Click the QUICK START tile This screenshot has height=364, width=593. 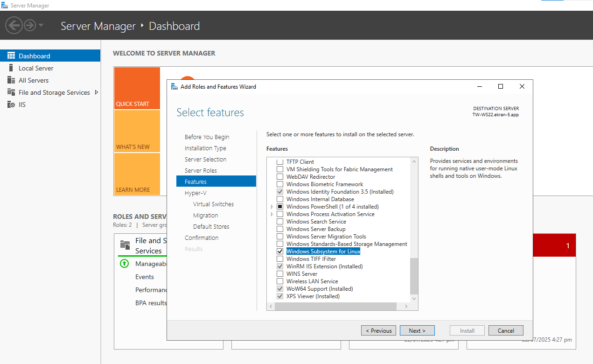(x=137, y=89)
